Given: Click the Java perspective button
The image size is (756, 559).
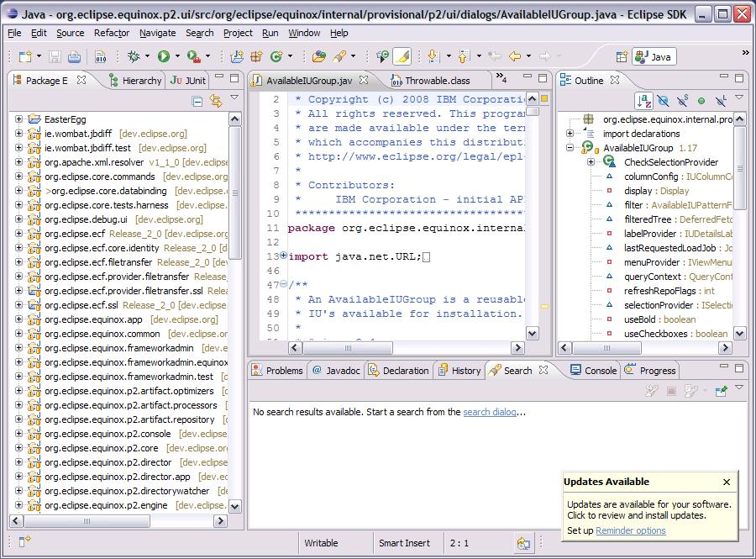Looking at the screenshot, I should (x=654, y=56).
